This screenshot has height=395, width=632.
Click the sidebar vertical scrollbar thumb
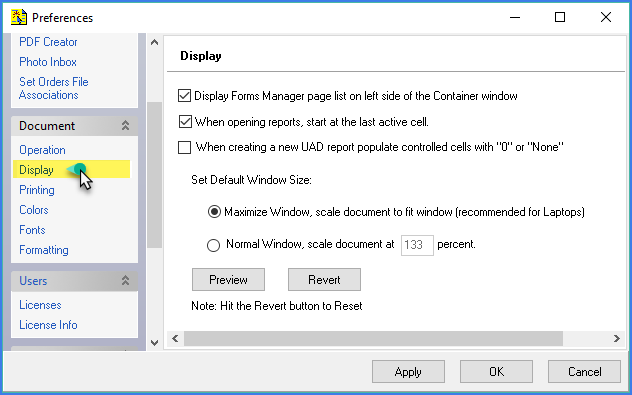(x=154, y=175)
